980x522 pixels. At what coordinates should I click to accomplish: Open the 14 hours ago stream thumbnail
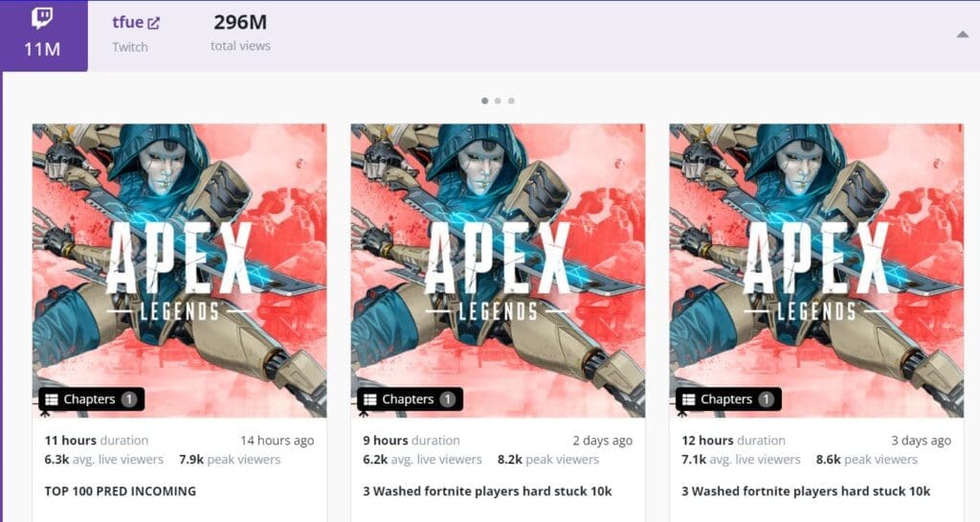(179, 270)
